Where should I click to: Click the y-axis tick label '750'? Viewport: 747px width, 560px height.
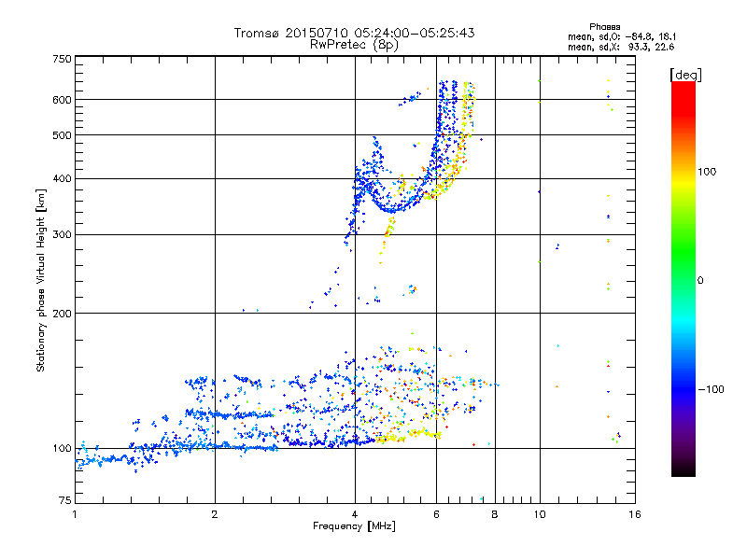pyautogui.click(x=62, y=59)
